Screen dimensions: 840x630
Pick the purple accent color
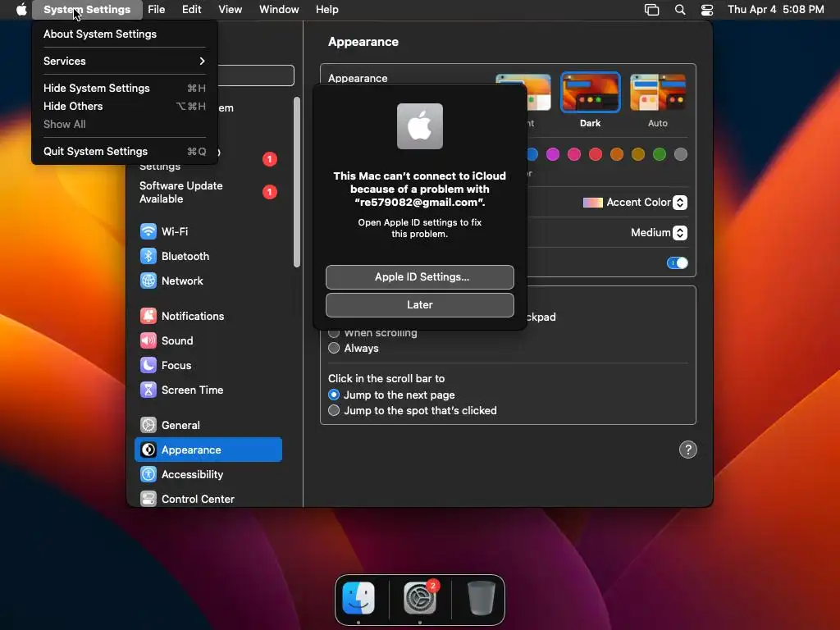pos(553,155)
